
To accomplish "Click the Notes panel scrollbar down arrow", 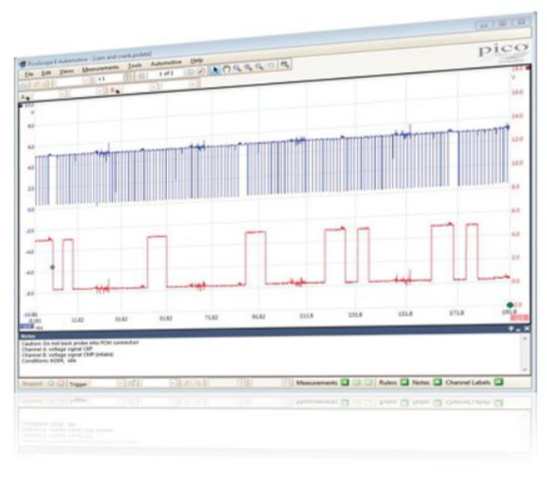I will [525, 369].
